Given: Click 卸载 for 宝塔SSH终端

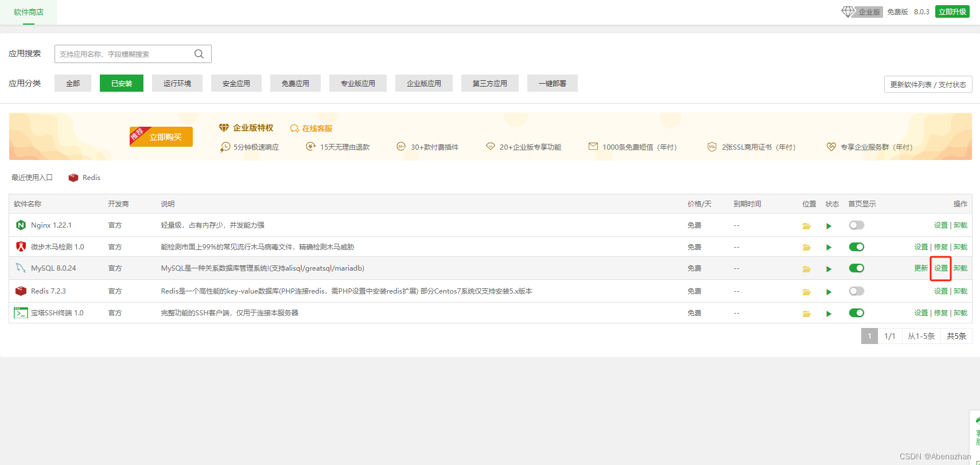Looking at the screenshot, I should tap(960, 313).
